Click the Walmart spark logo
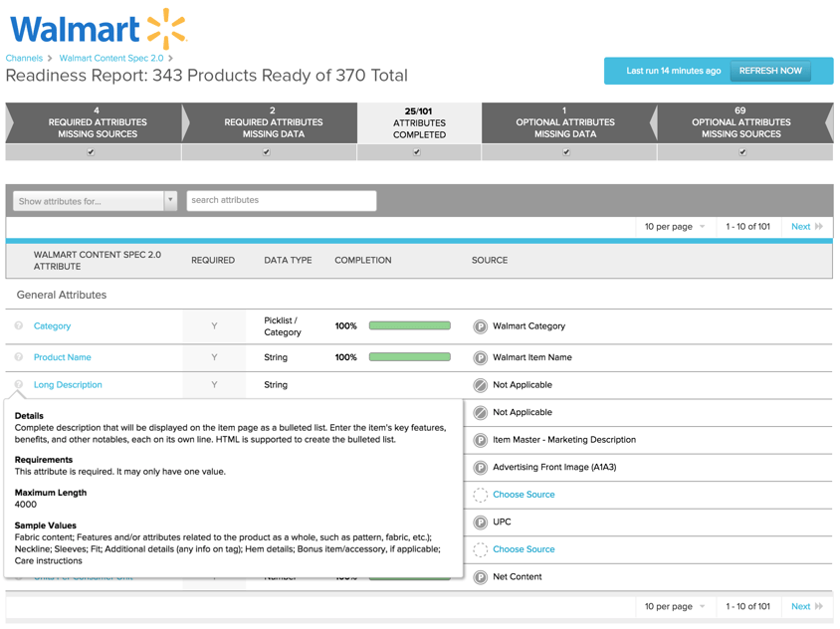840x629 pixels. point(166,29)
